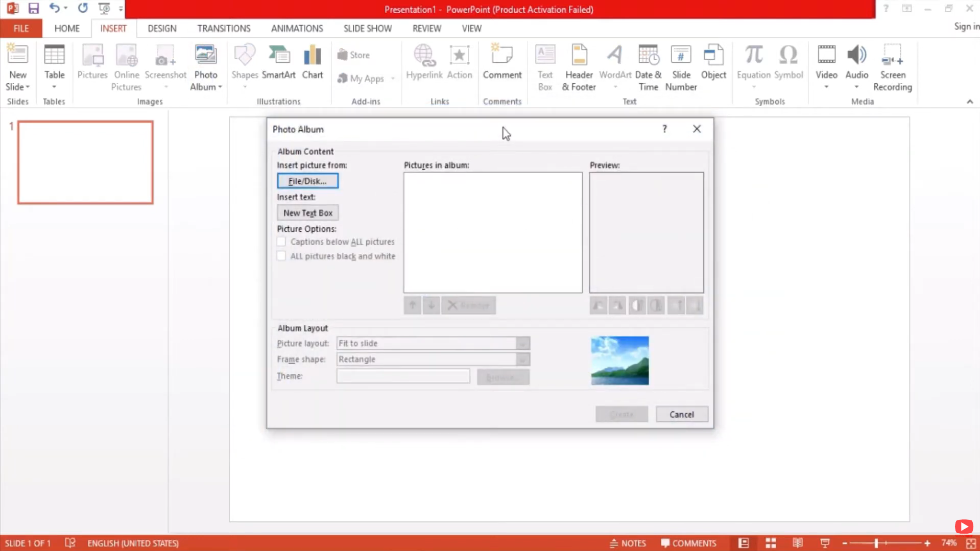
Task: Fit slide to current window
Action: (971, 544)
